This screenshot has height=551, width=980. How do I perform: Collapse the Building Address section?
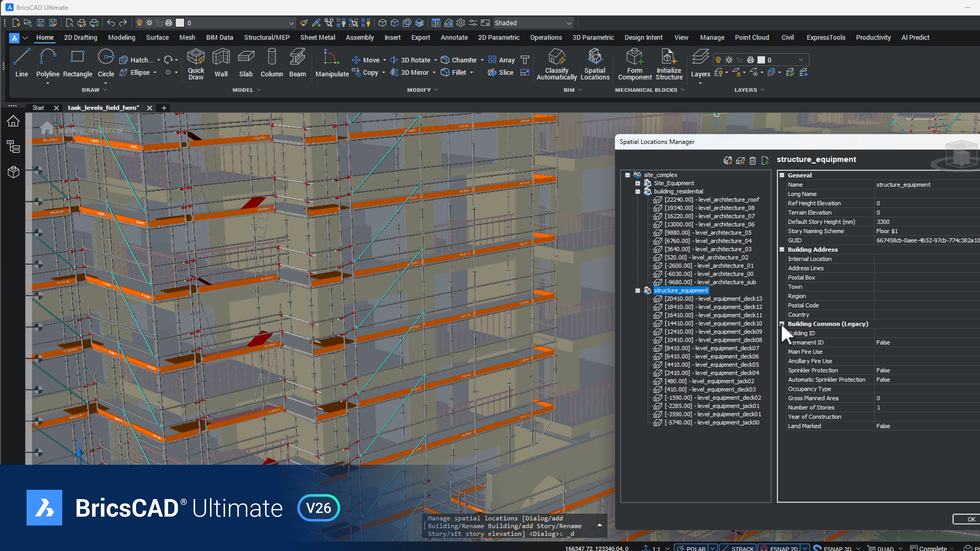[782, 249]
